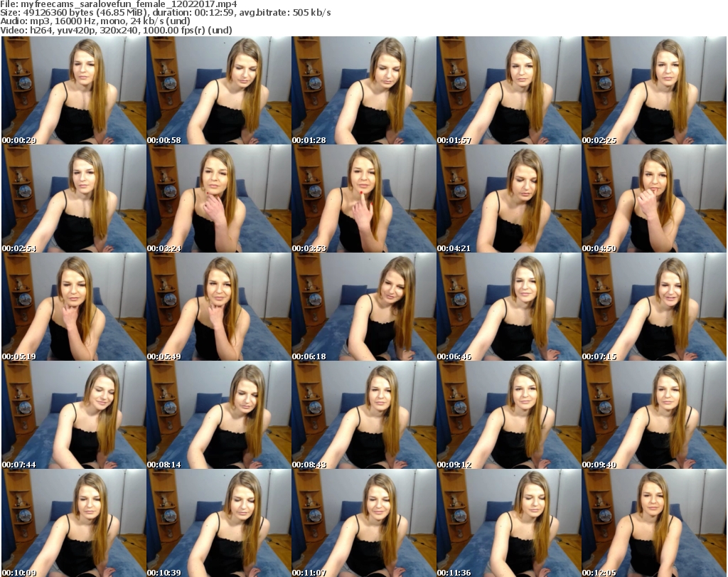This screenshot has height=577, width=728.
Task: Click the Audio mp3 info line
Action: (x=95, y=21)
